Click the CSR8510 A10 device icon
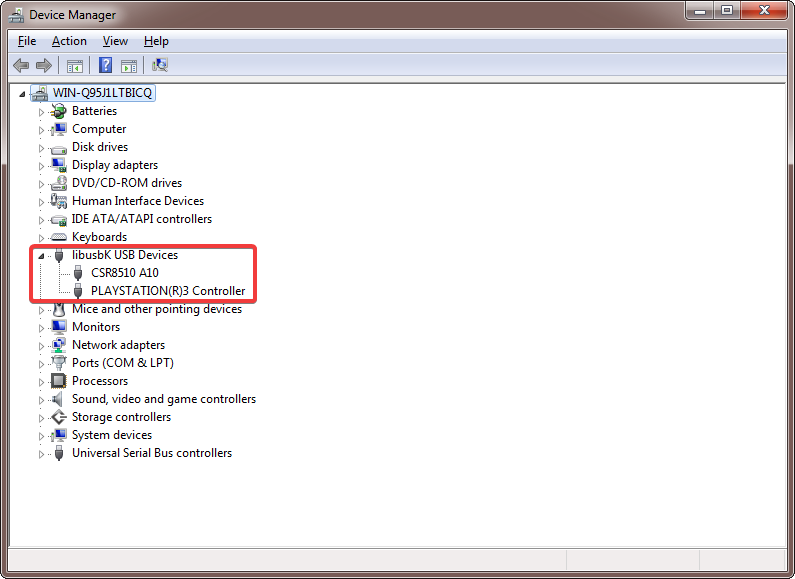Viewport: 795px width, 579px height. (x=78, y=273)
